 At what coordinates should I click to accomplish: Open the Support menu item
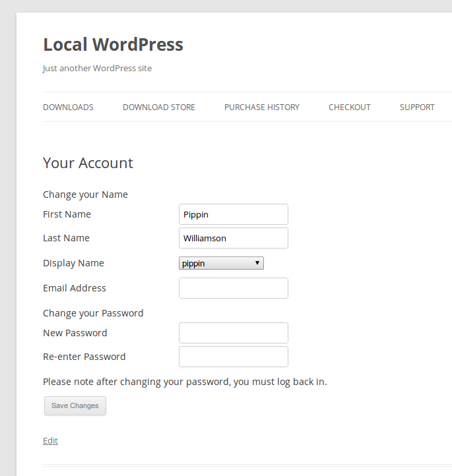tap(417, 107)
